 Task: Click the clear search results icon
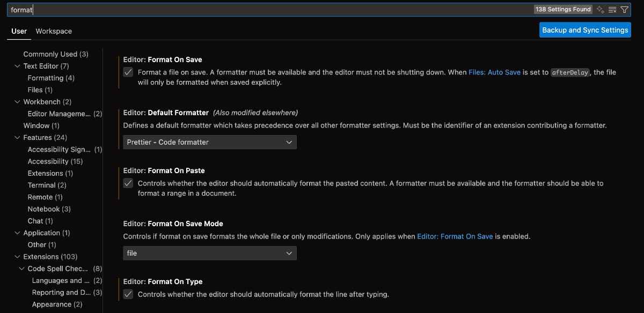pos(612,9)
